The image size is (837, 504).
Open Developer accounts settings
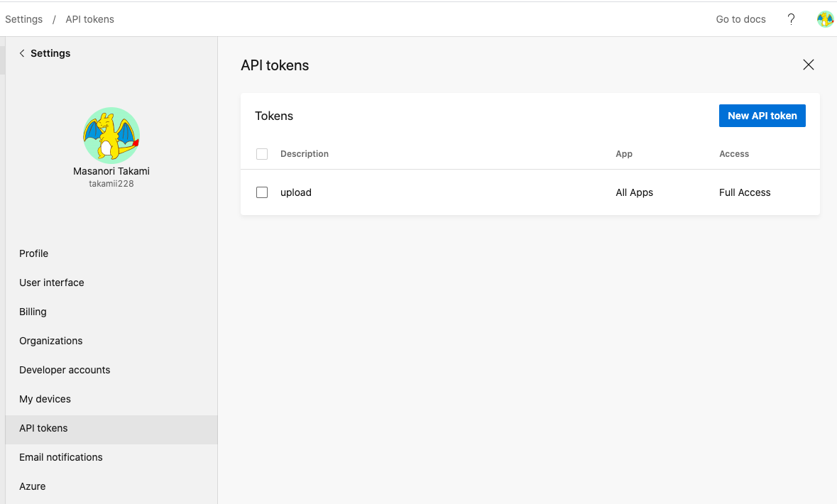(65, 370)
